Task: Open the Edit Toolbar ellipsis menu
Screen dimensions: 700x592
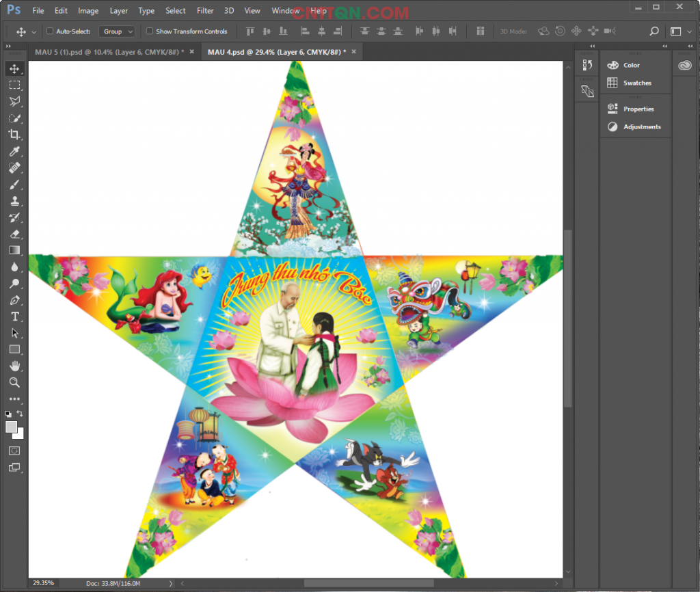Action: 14,399
